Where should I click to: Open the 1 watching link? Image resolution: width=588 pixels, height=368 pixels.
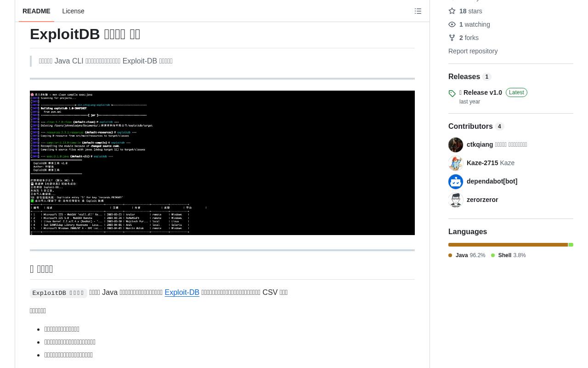[475, 24]
